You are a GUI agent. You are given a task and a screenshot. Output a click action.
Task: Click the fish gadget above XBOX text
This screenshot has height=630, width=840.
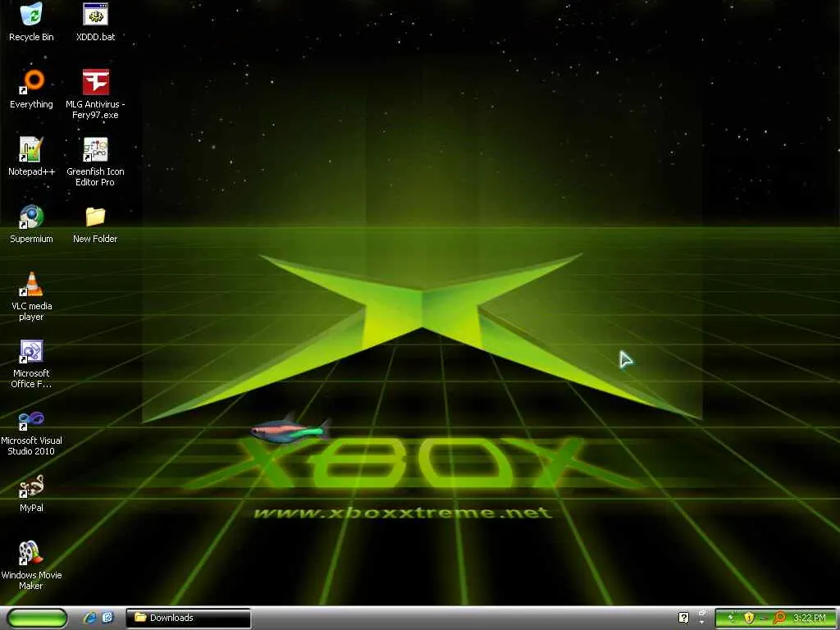(290, 429)
